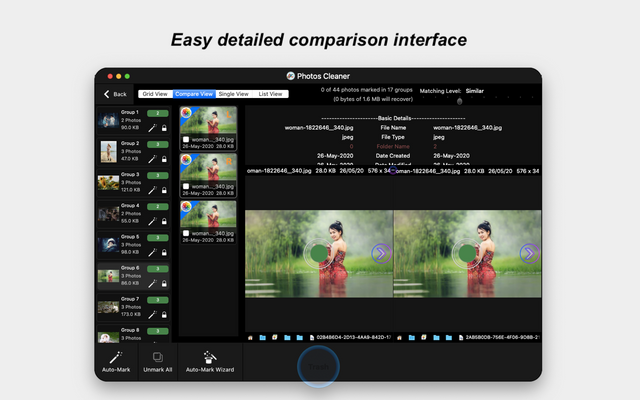
Task: Click the 'File Name' detail label
Action: (x=393, y=127)
